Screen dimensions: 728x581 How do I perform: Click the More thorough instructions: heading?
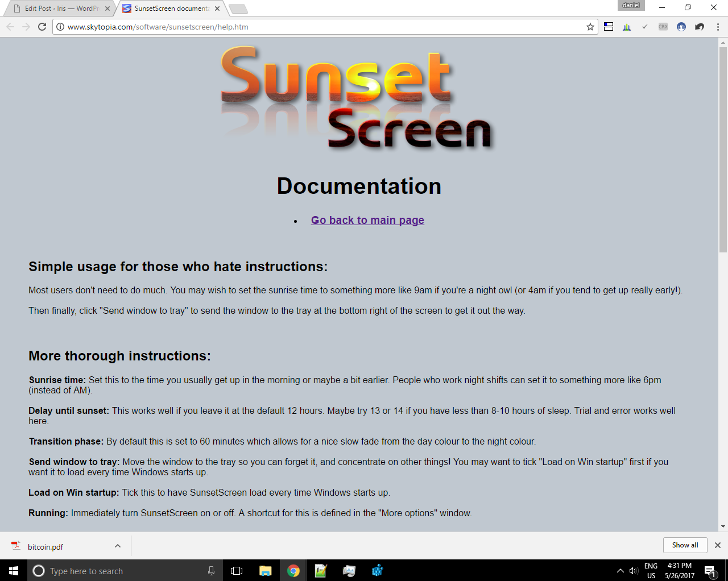(x=120, y=355)
